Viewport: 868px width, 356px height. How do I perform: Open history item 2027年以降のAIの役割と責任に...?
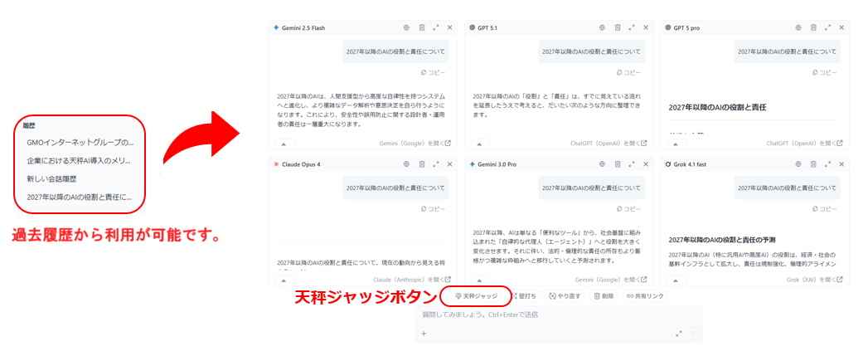point(79,197)
